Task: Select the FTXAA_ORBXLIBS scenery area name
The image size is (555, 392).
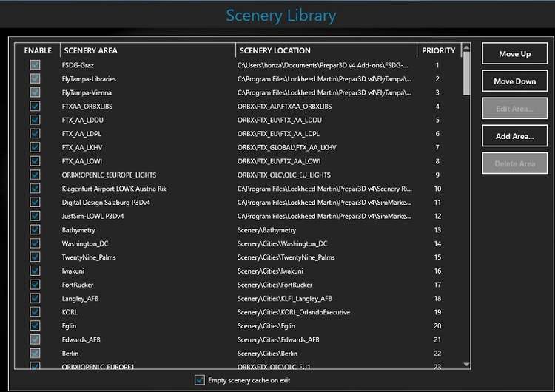Action: pyautogui.click(x=87, y=107)
